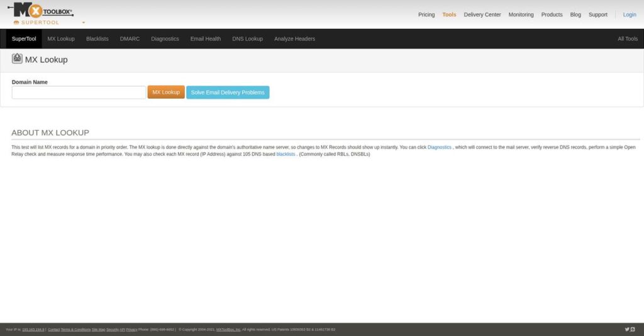The width and height of the screenshot is (644, 336).
Task: Click the SUPERTOOL label under logo
Action: 40,23
